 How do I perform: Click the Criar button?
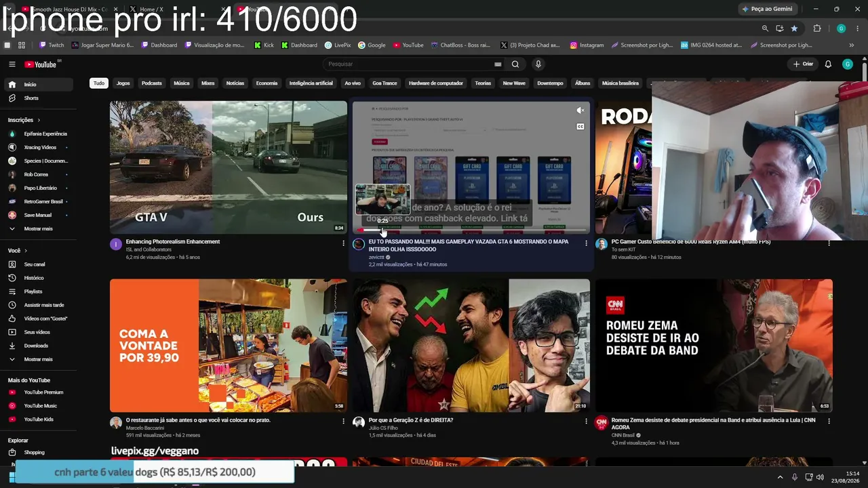(x=804, y=64)
